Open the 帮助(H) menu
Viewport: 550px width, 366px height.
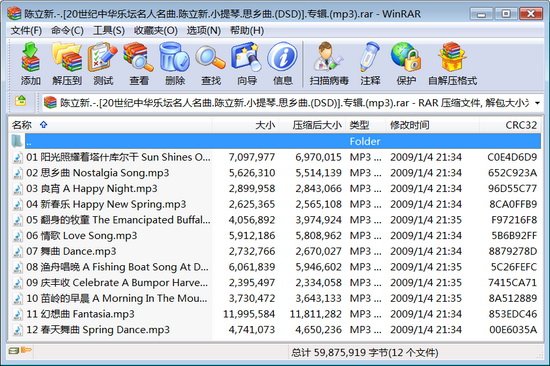click(x=247, y=31)
